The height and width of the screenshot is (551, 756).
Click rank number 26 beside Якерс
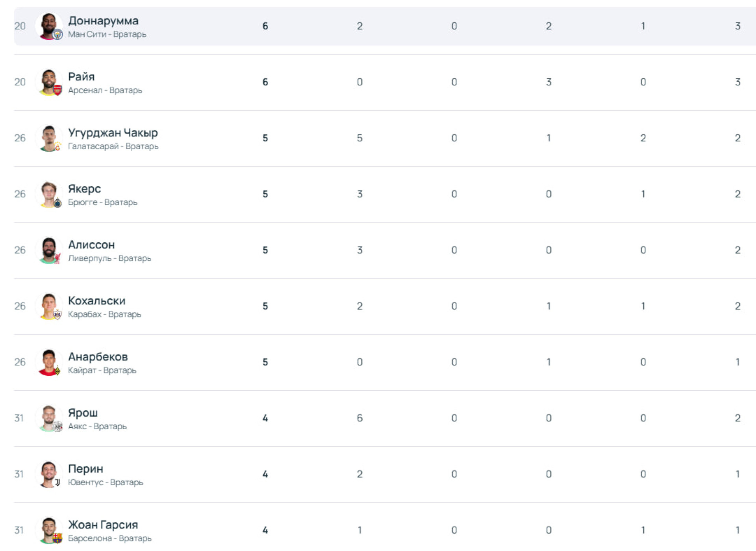(x=20, y=194)
